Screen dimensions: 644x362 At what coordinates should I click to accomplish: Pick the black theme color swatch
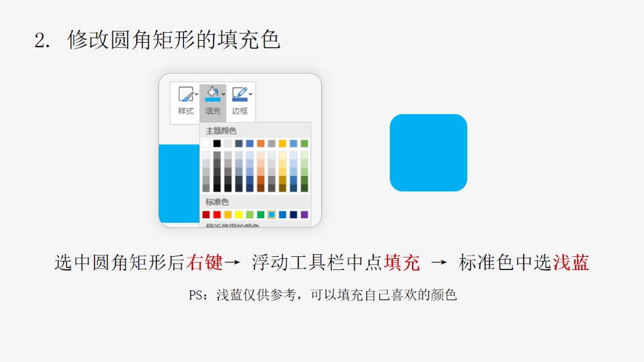point(217,143)
